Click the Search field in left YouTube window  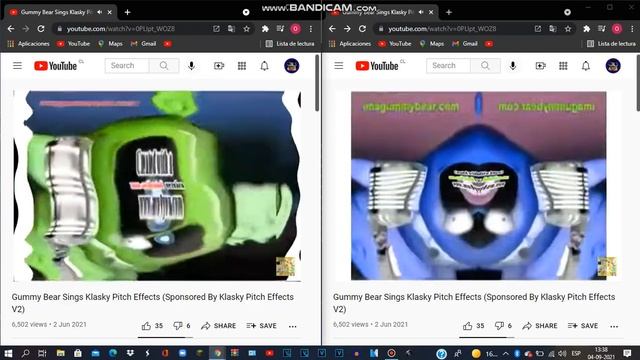(x=127, y=66)
